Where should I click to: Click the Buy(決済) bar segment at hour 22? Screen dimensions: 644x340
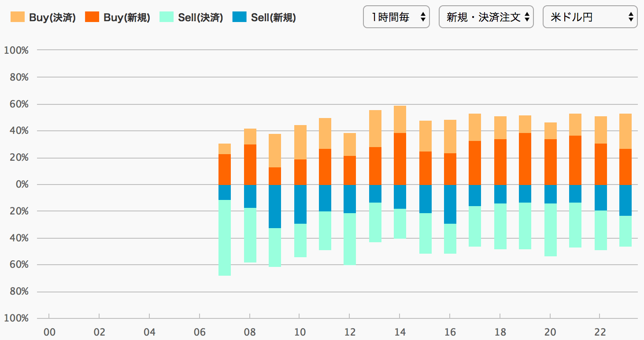click(601, 130)
